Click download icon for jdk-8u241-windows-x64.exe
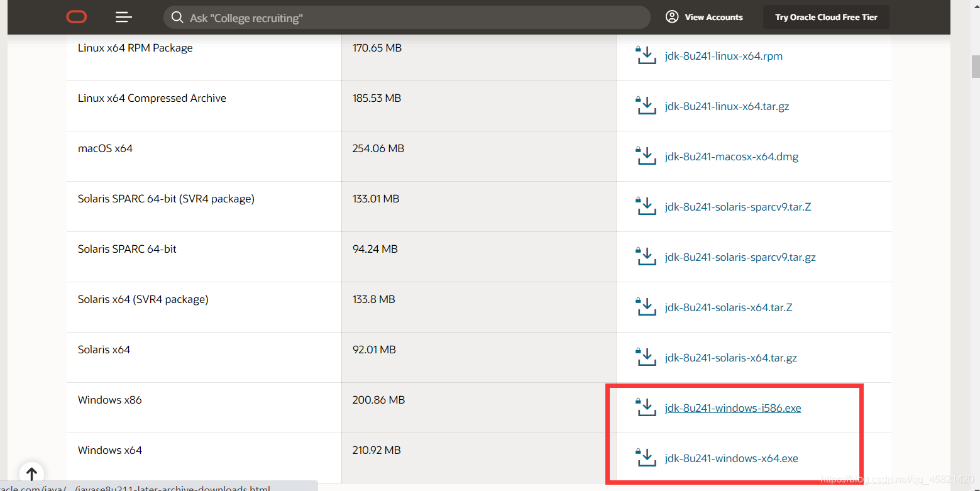The width and height of the screenshot is (980, 491). click(x=646, y=458)
